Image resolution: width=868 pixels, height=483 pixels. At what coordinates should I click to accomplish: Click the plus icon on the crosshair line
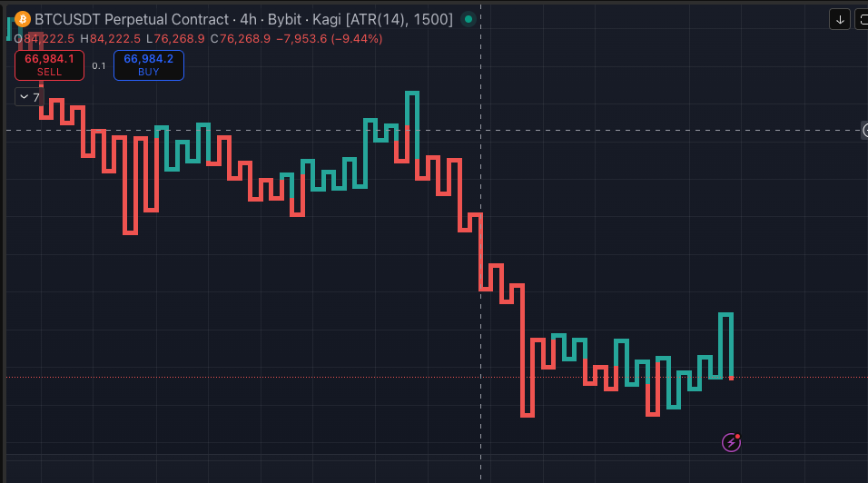[864, 131]
